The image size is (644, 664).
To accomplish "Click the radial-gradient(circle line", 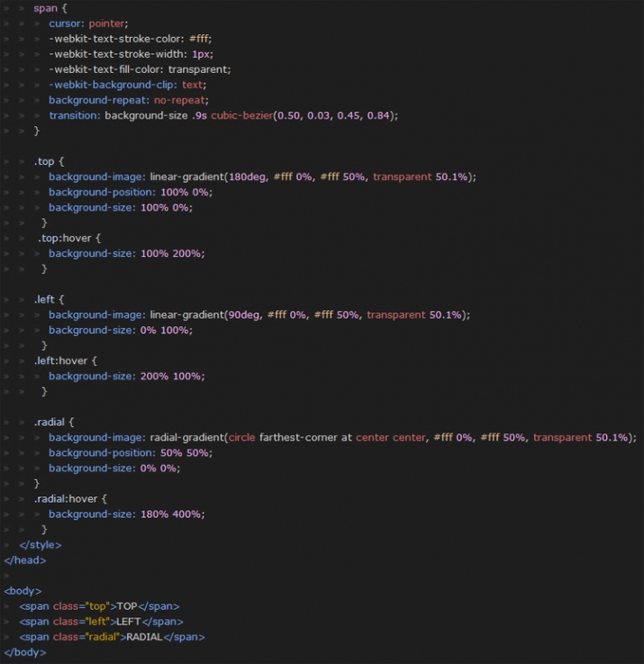I will (x=342, y=438).
